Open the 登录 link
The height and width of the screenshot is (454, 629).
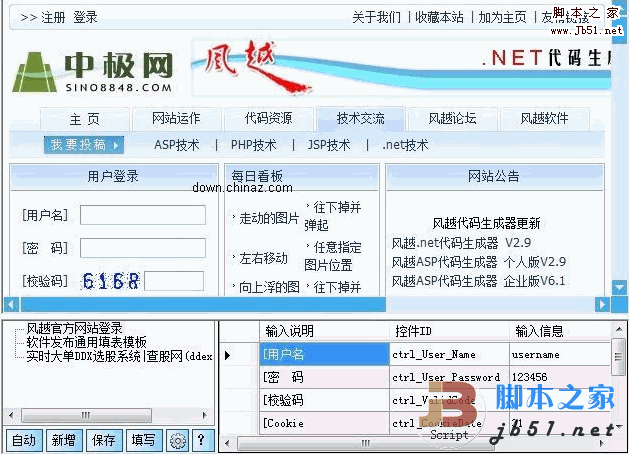click(85, 17)
